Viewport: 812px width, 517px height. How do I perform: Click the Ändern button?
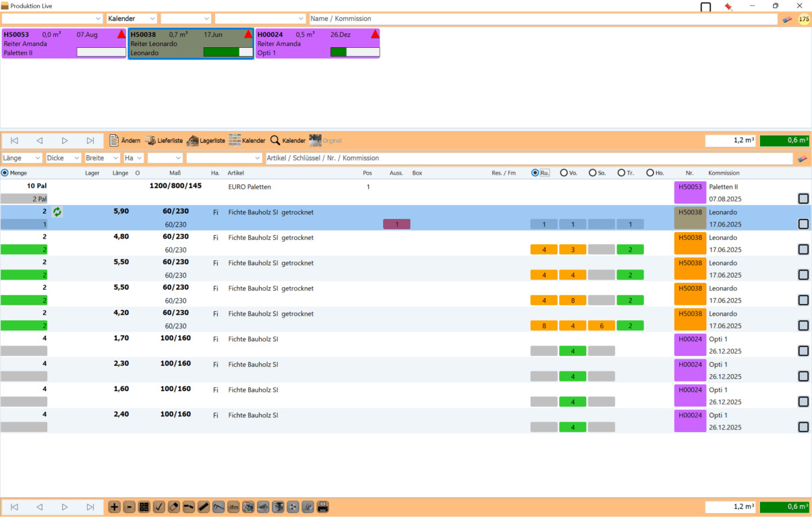(x=125, y=140)
